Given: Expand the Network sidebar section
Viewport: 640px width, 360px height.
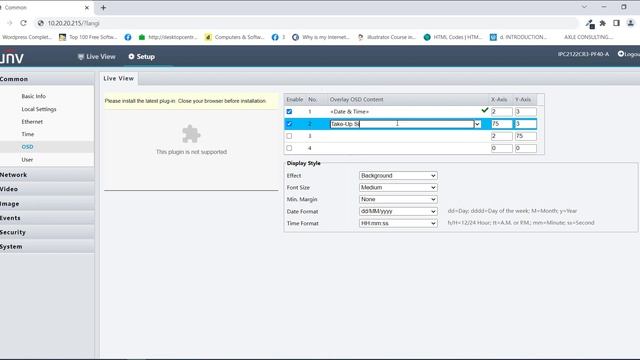Looking at the screenshot, I should [47, 175].
